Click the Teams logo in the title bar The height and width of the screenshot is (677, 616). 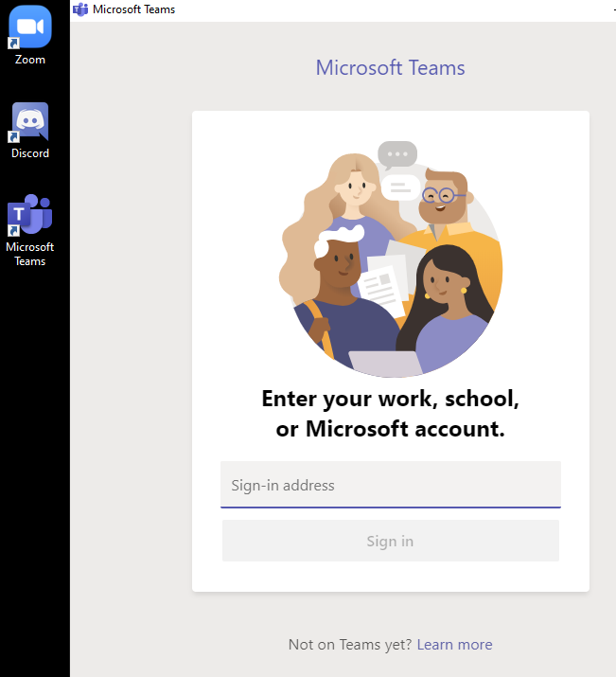tap(80, 9)
